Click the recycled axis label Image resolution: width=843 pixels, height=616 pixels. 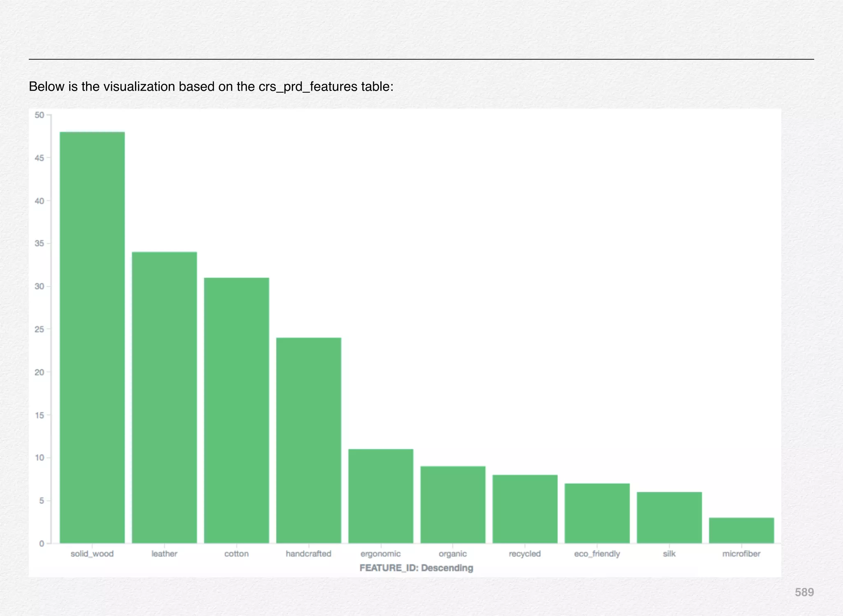525,554
